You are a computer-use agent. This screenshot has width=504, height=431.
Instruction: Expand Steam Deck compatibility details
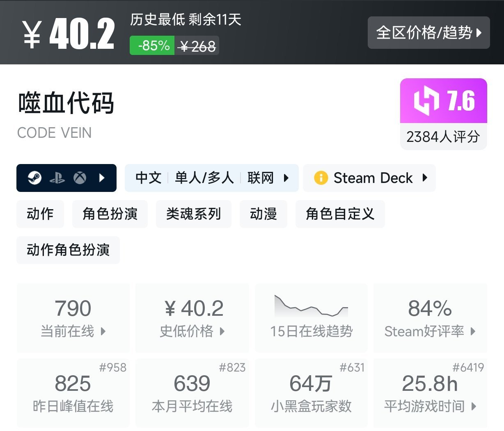click(425, 178)
